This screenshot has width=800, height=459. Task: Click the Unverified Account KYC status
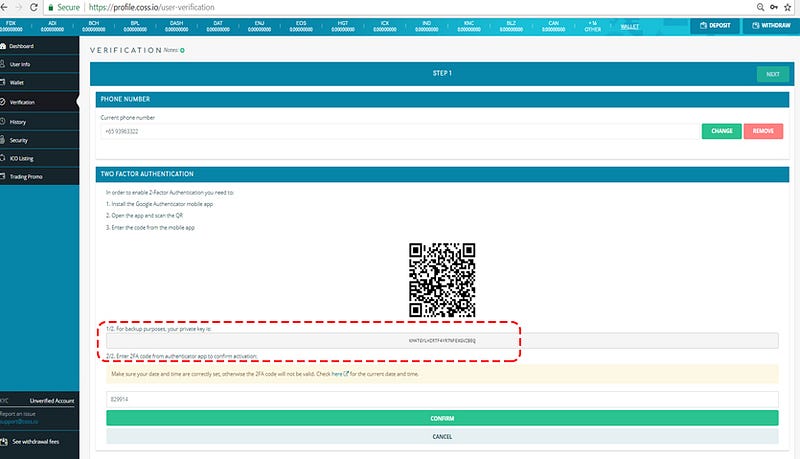(52, 401)
